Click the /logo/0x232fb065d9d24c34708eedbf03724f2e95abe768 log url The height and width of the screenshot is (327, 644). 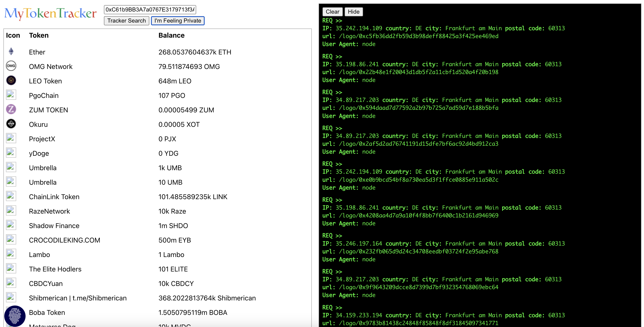[418, 251]
